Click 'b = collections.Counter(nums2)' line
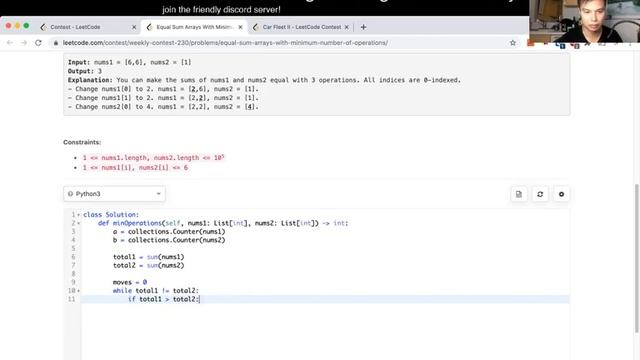Screen dimensions: 640x360 pos(169,240)
